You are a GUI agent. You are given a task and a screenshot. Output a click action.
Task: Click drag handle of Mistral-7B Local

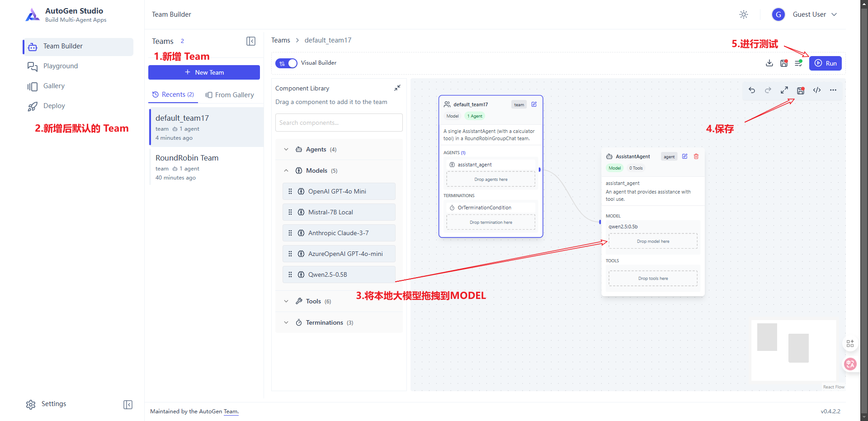pos(290,212)
